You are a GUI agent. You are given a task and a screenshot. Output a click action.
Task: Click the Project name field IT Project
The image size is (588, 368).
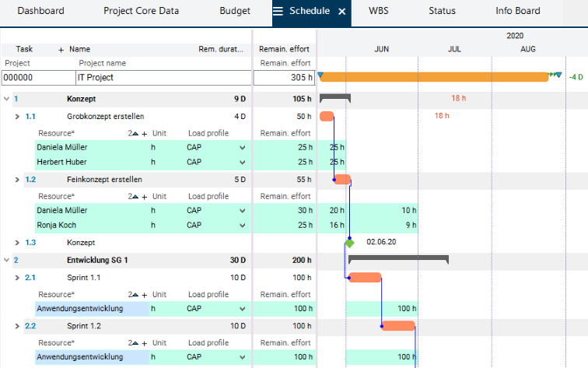pyautogui.click(x=163, y=78)
